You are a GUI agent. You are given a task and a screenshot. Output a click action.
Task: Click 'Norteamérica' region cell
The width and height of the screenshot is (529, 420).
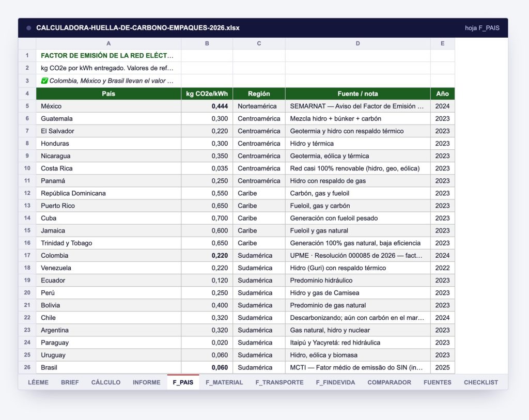(259, 106)
